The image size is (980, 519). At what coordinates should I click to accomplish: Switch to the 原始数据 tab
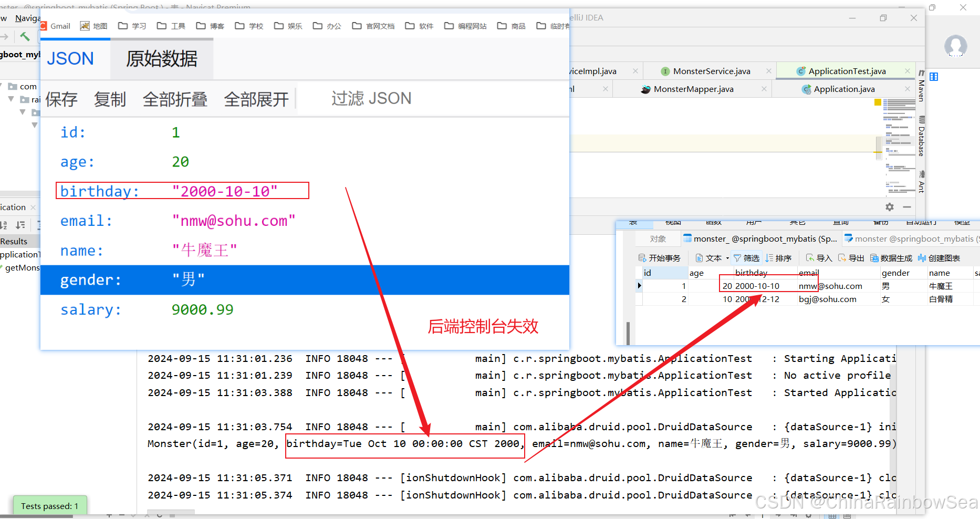(x=161, y=59)
